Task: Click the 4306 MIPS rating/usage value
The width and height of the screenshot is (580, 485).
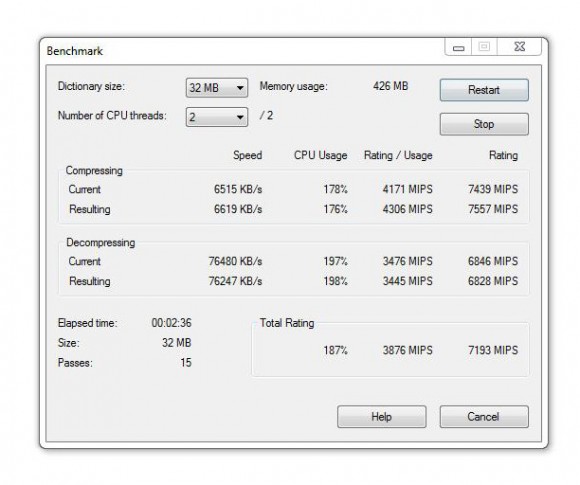Action: point(407,209)
